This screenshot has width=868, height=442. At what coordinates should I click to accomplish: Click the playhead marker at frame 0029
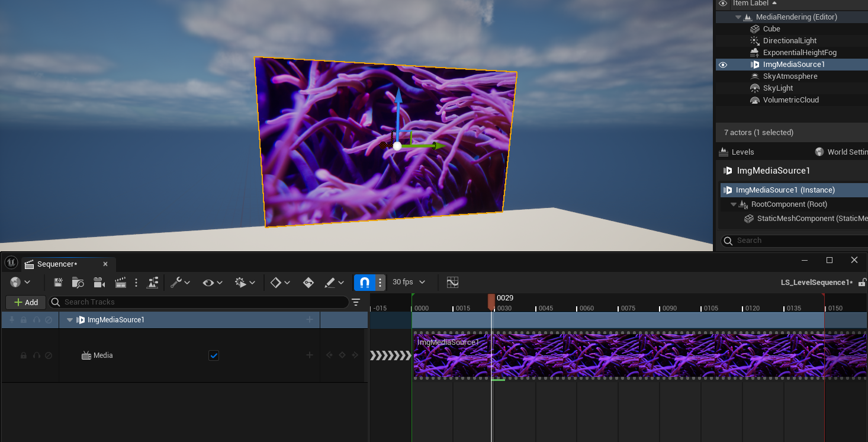click(x=491, y=302)
